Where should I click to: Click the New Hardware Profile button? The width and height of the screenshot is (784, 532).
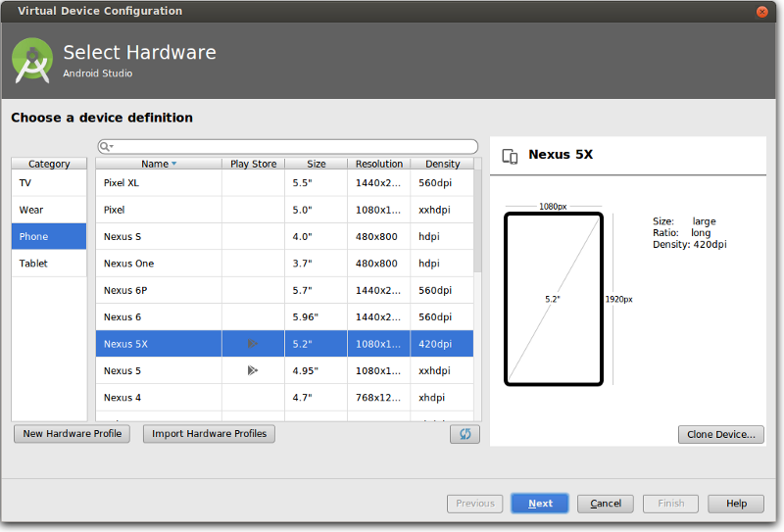(72, 433)
